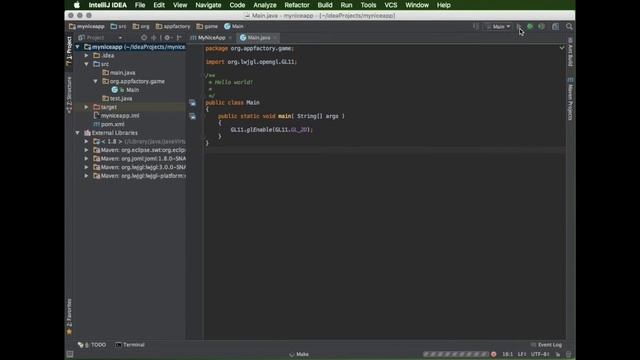
Task: Click the Make Project icon left of Main dropdown
Action: [x=476, y=27]
